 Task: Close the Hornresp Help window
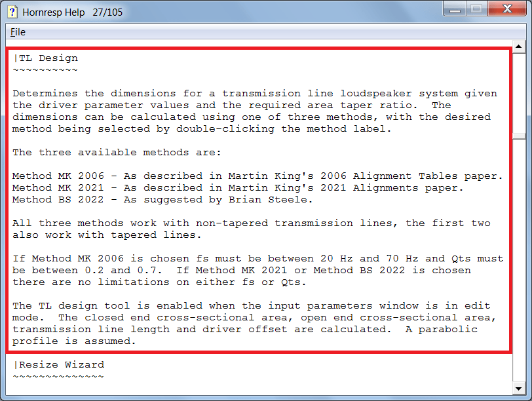507,9
